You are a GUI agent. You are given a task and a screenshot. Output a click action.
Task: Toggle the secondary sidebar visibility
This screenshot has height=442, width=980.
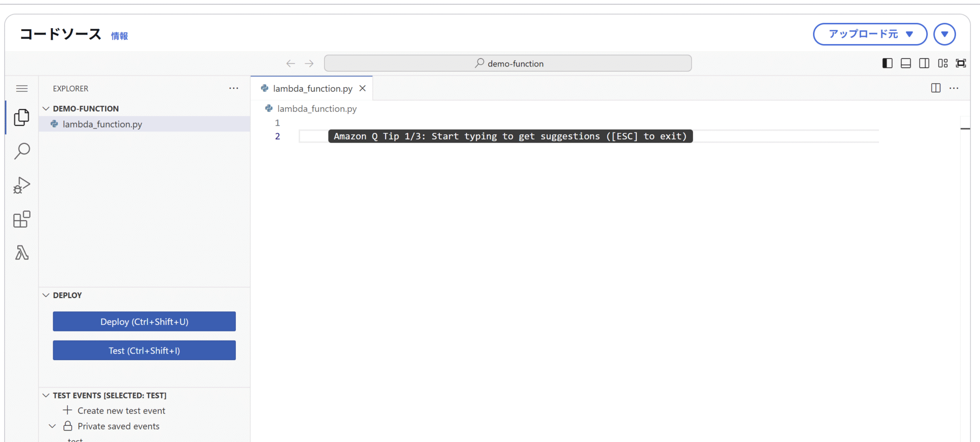pos(924,63)
